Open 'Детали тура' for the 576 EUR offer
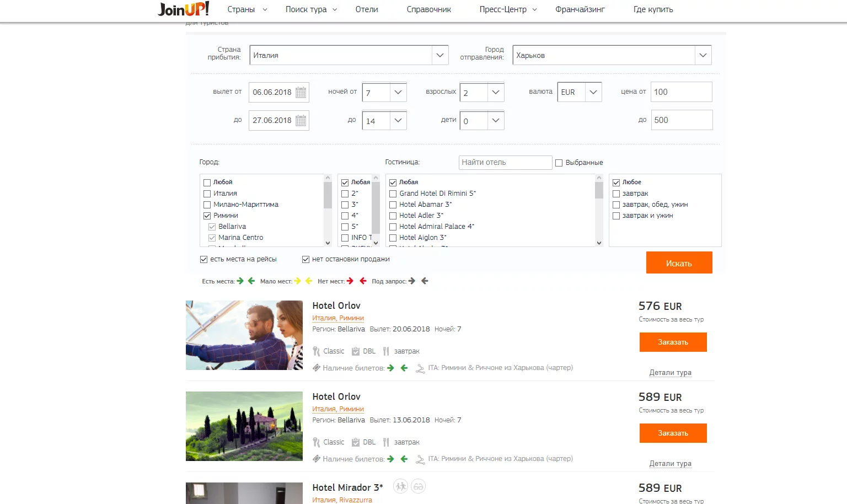 click(x=670, y=373)
